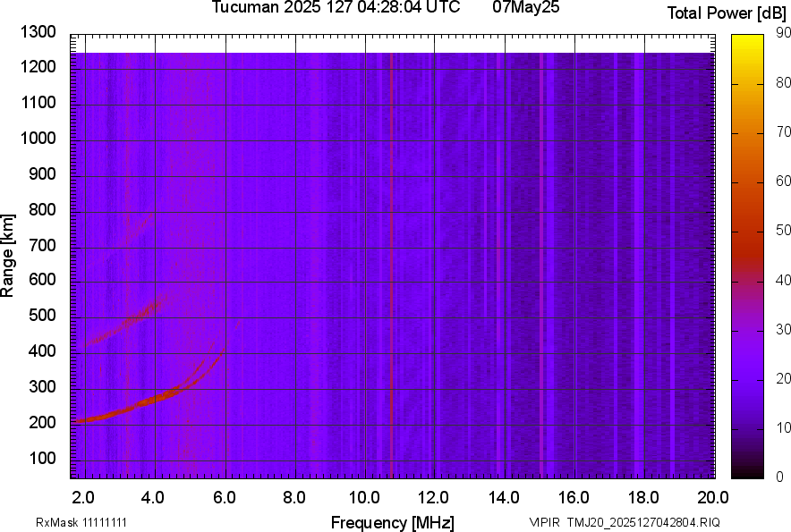The width and height of the screenshot is (791, 532).
Task: Click the date label '07May25'
Action: click(x=525, y=7)
